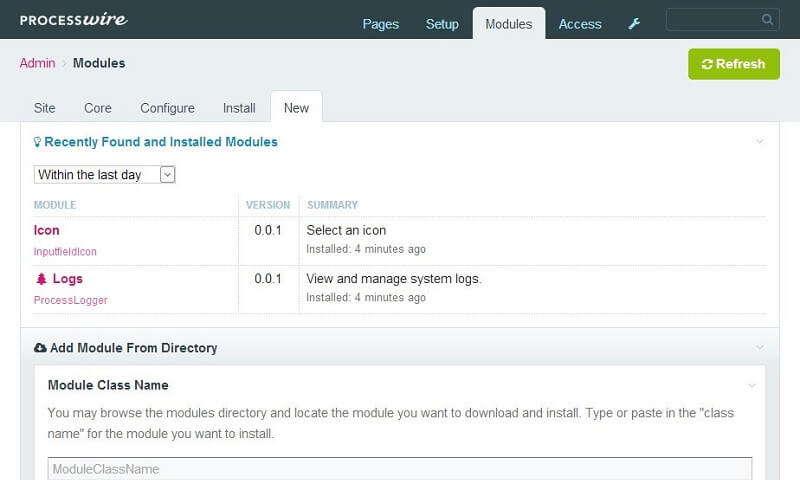The height and width of the screenshot is (480, 800).
Task: Collapse Recently Found and Installed Modules section
Action: coord(760,141)
